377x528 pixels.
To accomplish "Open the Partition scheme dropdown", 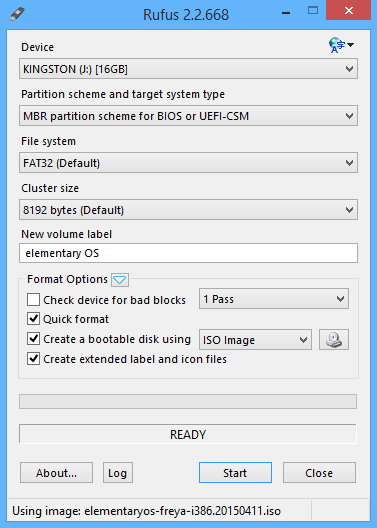I will [188, 116].
